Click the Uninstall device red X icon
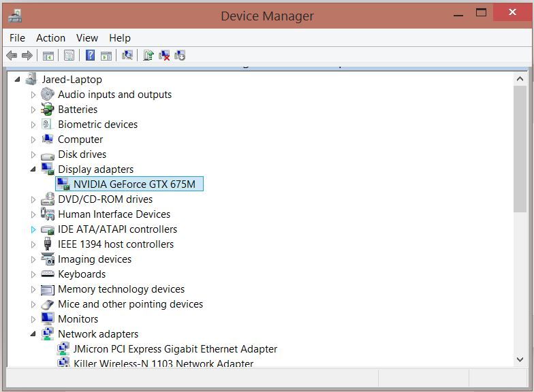The image size is (534, 392). click(164, 55)
